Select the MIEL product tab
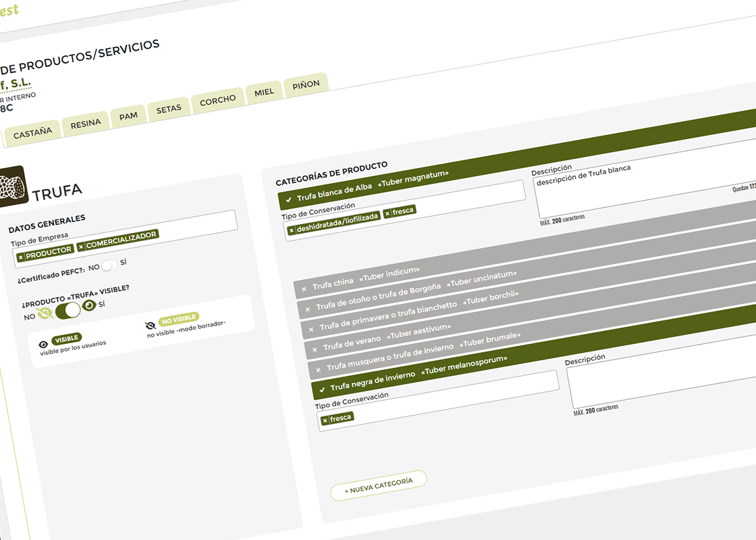The height and width of the screenshot is (540, 756). click(x=264, y=92)
